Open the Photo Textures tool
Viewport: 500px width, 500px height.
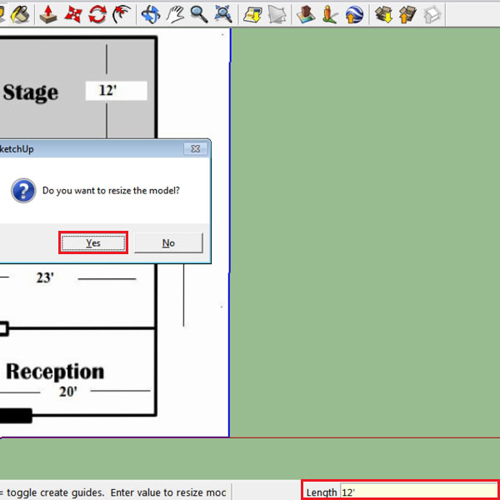[x=330, y=14]
